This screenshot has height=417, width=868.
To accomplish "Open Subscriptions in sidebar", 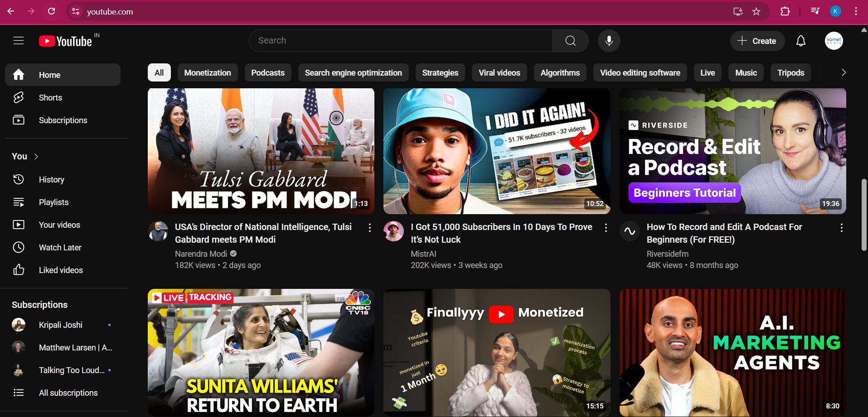I will pyautogui.click(x=63, y=120).
